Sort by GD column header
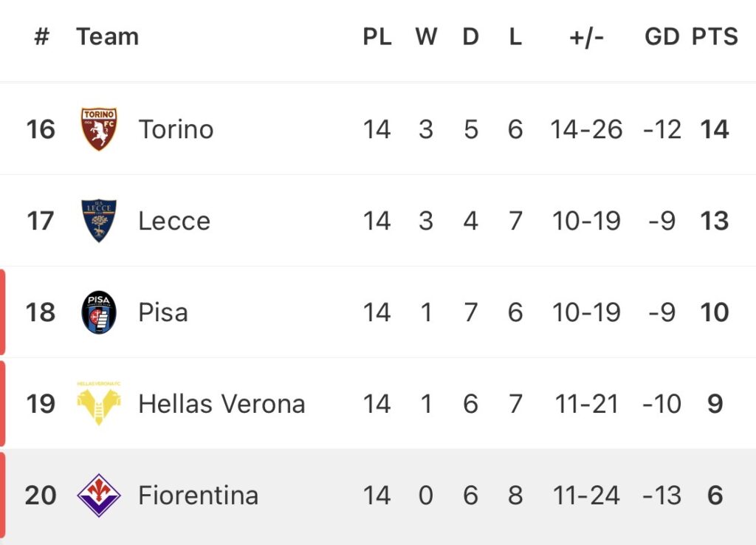 tap(661, 37)
